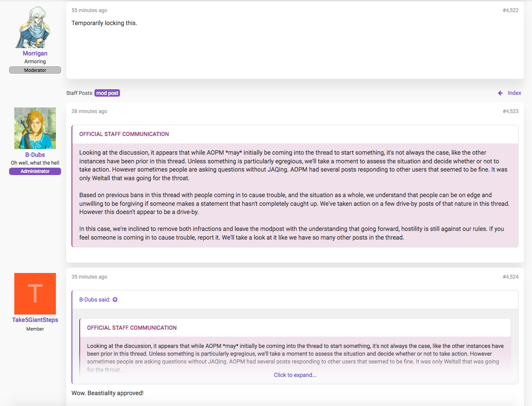Click the Moderator badge under Morrigan
Screen dimensions: 532x406
pos(35,70)
